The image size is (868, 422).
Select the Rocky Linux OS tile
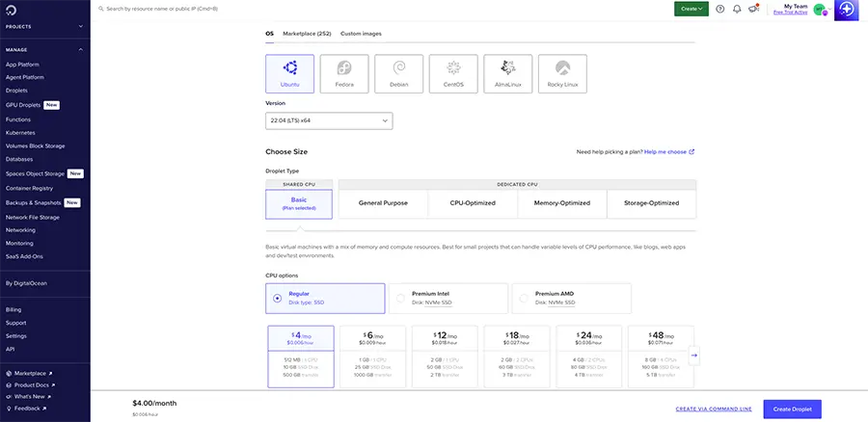pyautogui.click(x=562, y=73)
